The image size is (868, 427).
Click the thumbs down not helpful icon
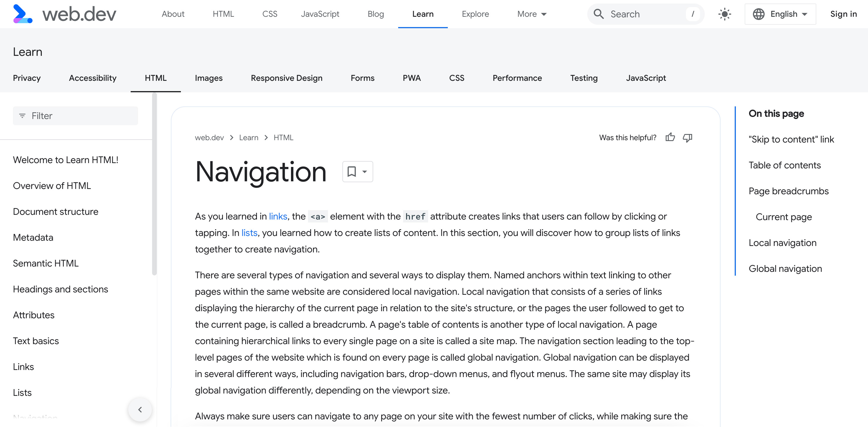688,137
